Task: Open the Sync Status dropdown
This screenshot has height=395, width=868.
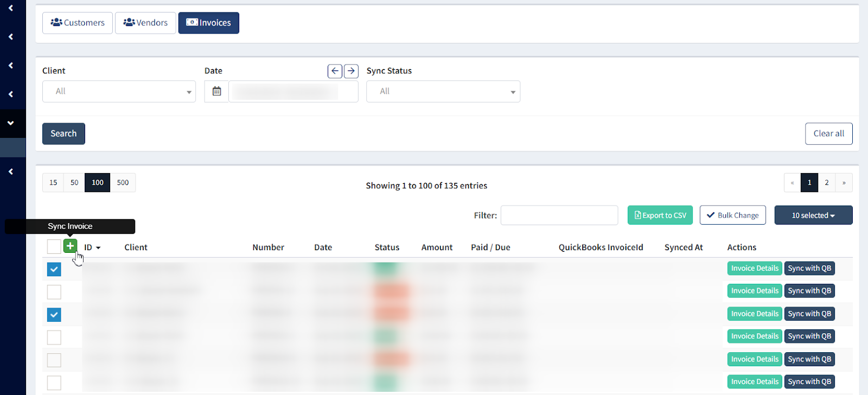Action: 443,92
